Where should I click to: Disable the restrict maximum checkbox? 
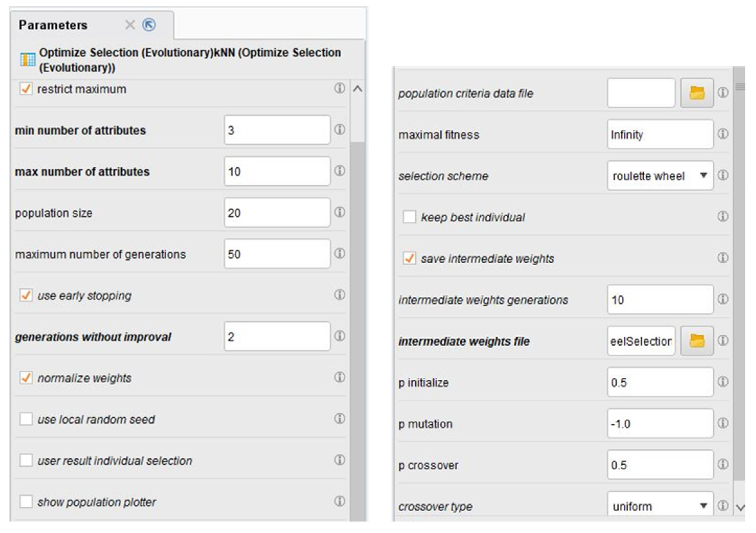tap(26, 89)
